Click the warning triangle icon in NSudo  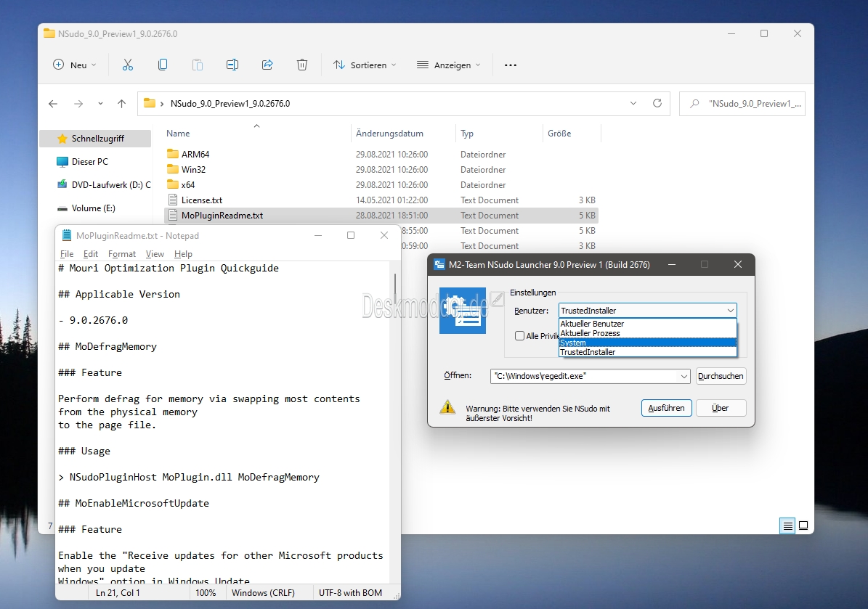point(447,408)
